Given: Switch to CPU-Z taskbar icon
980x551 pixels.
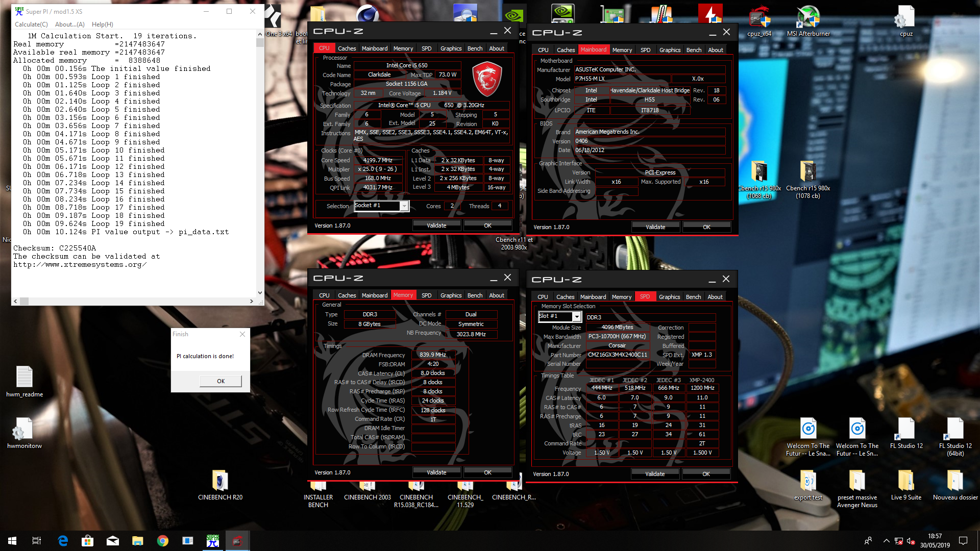Looking at the screenshot, I should click(237, 541).
